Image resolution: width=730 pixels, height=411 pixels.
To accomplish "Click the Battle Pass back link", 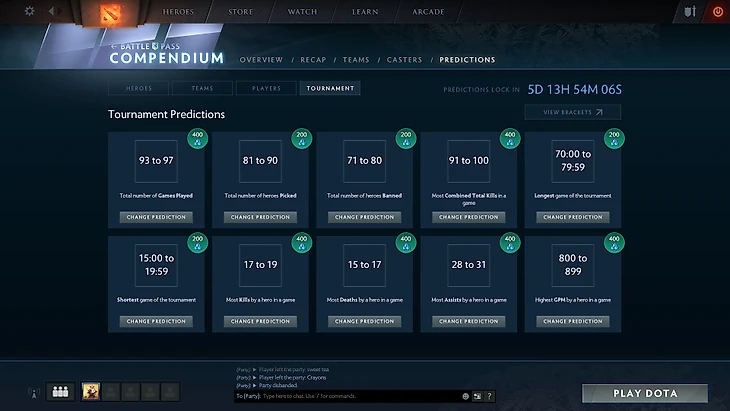I will coord(145,46).
